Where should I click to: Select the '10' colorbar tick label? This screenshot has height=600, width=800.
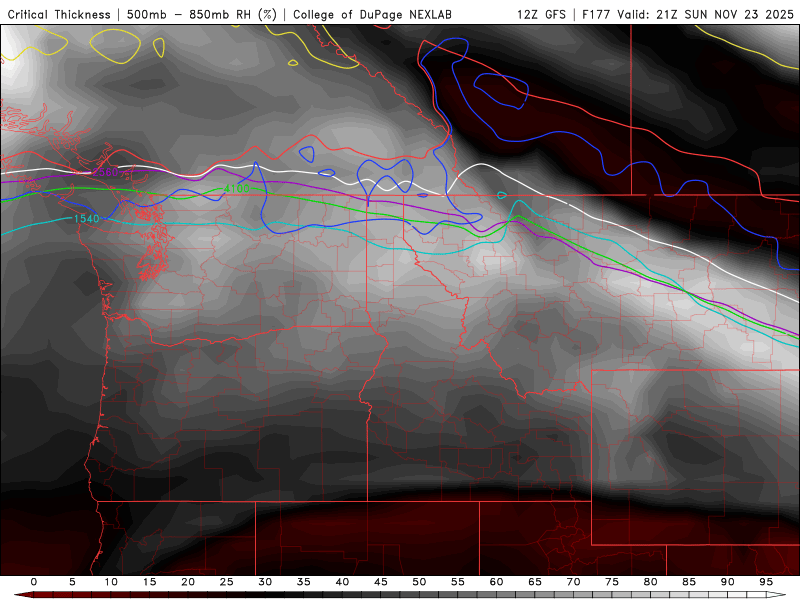111,582
